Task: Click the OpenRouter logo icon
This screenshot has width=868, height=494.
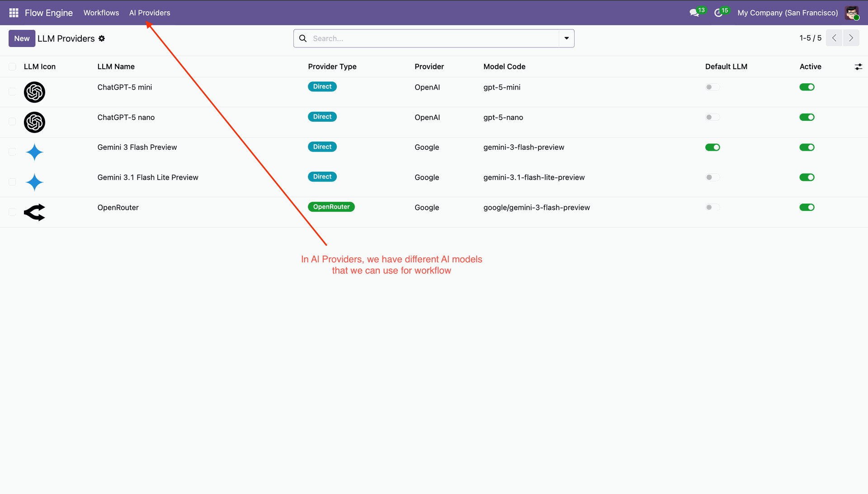Action: (34, 212)
